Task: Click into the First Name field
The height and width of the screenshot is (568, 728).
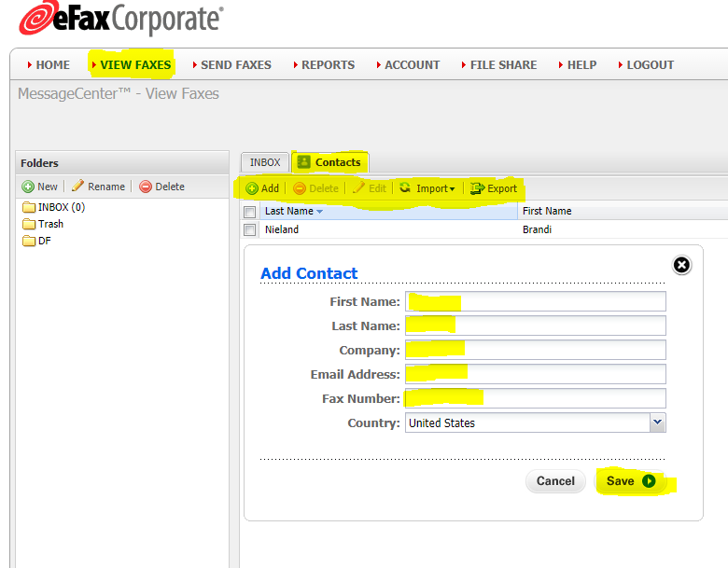Action: point(536,301)
